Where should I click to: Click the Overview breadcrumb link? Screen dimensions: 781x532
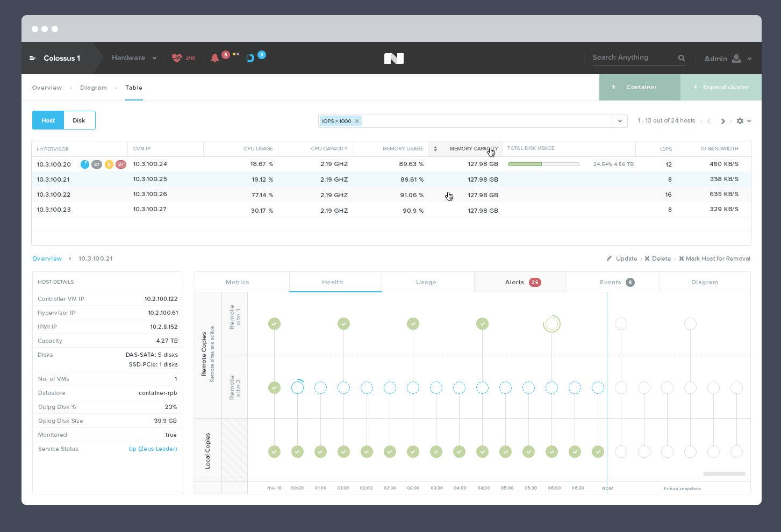pyautogui.click(x=47, y=258)
